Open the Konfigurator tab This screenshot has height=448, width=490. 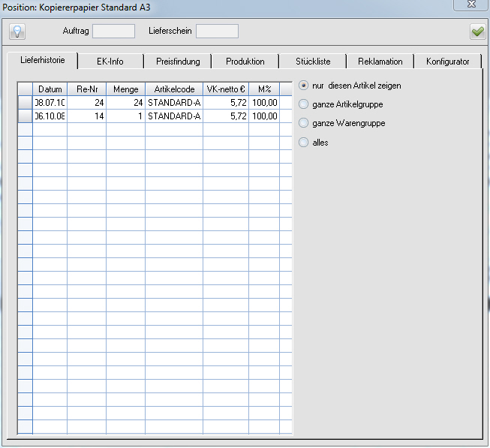(447, 62)
